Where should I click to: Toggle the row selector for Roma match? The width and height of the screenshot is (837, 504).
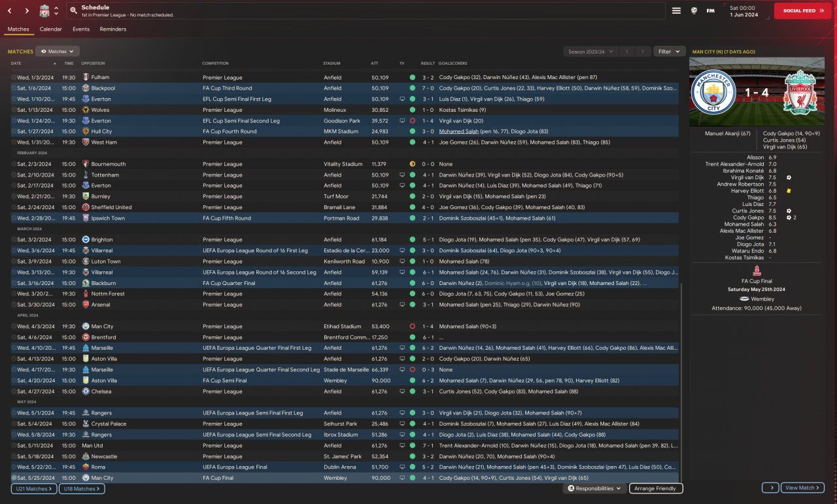pyautogui.click(x=14, y=467)
